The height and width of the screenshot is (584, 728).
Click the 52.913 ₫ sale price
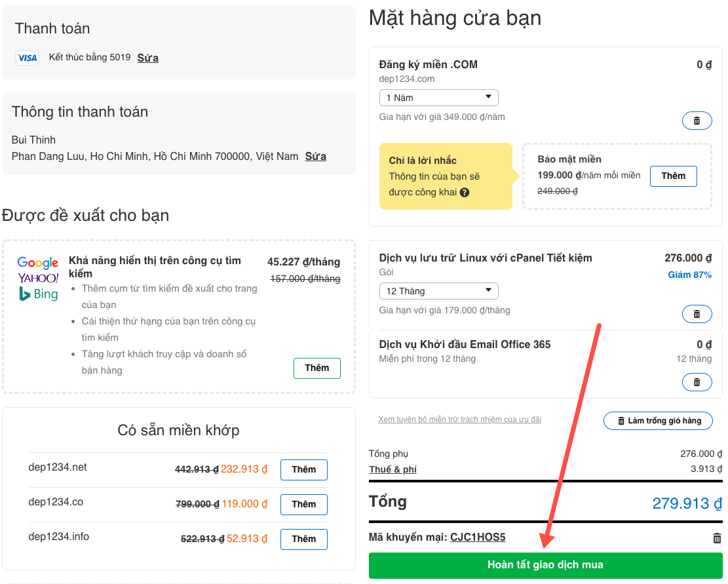247,539
